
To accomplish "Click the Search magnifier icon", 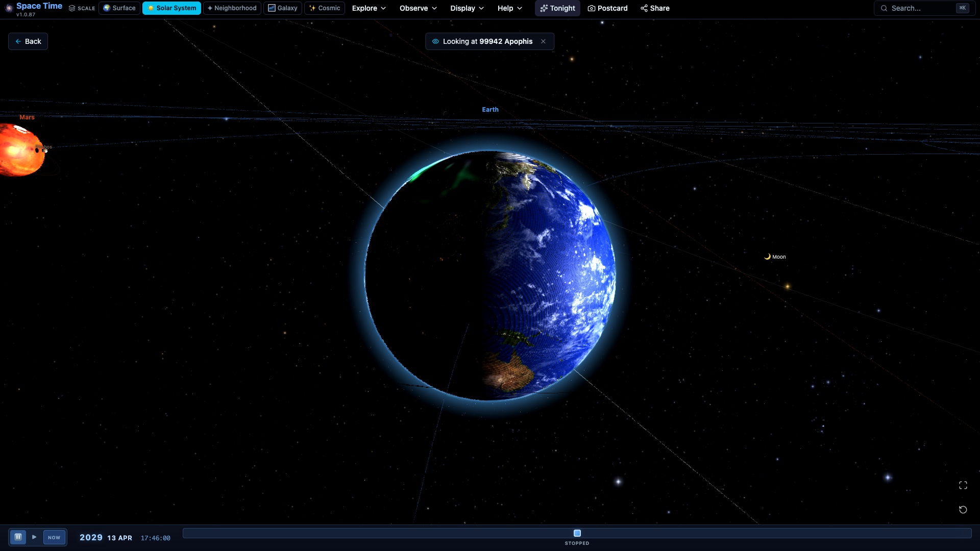I will (884, 8).
